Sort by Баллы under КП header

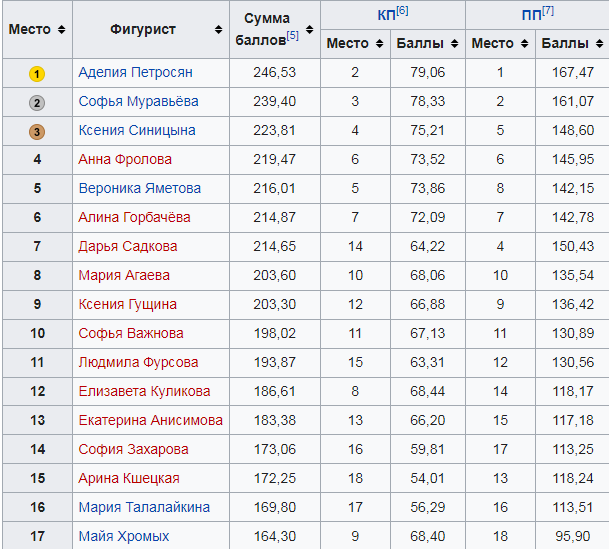(455, 44)
